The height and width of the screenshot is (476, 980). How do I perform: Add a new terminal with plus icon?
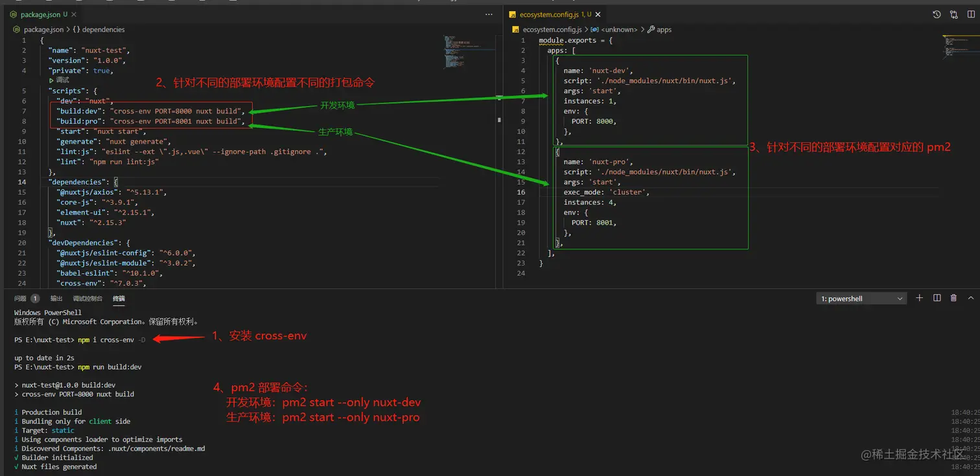click(x=919, y=298)
